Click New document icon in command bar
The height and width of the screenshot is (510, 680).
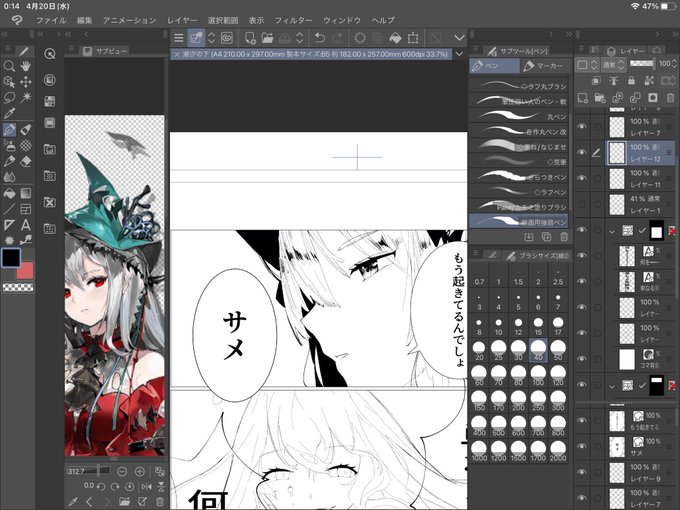[250, 38]
